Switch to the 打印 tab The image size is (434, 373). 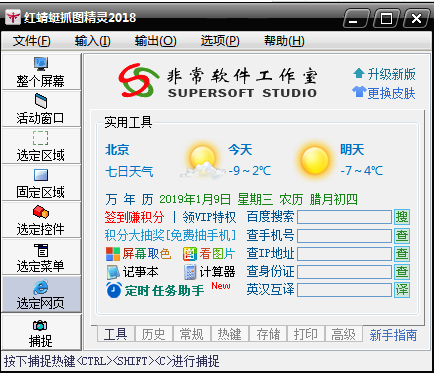click(x=305, y=334)
